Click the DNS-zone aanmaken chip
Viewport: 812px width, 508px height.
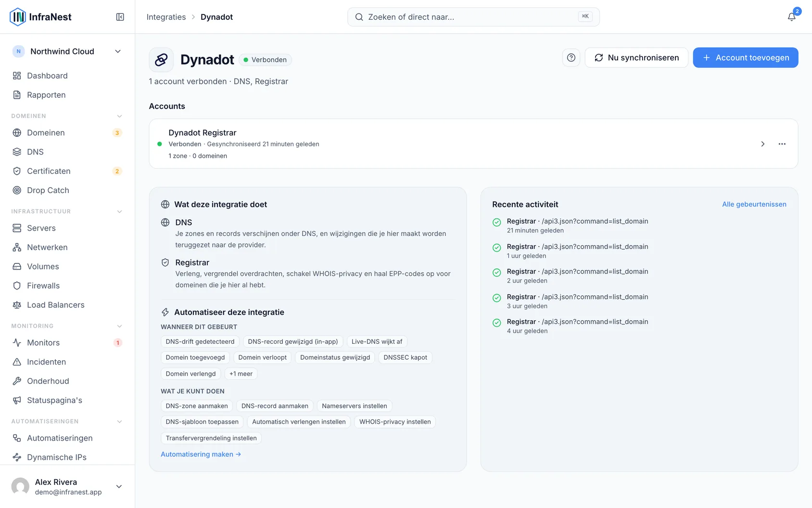point(197,406)
